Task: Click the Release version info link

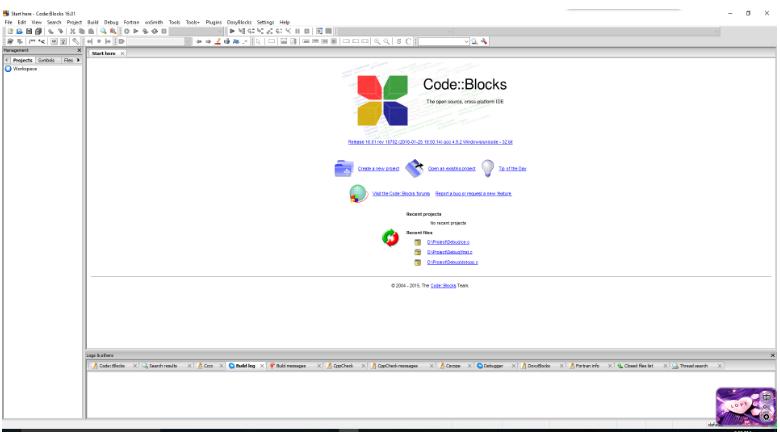Action: pos(430,142)
